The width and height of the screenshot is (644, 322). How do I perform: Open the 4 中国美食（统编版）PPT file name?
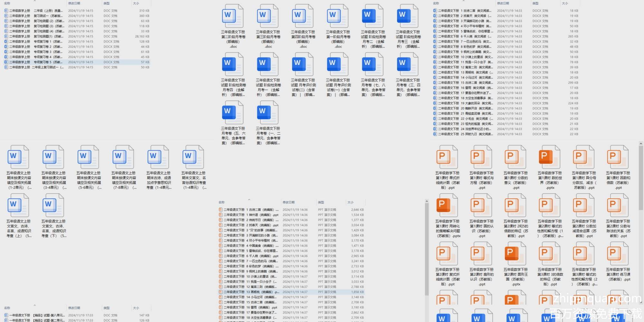point(248,246)
